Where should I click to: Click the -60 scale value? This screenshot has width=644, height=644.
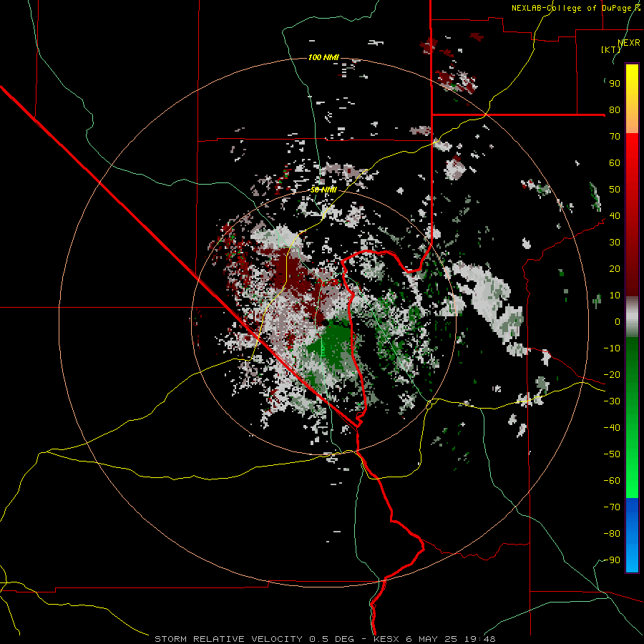(x=612, y=481)
